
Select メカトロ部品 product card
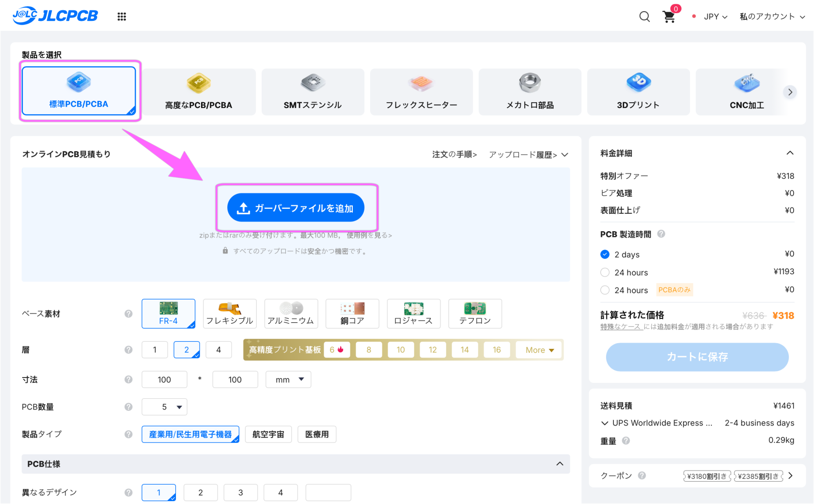[530, 92]
